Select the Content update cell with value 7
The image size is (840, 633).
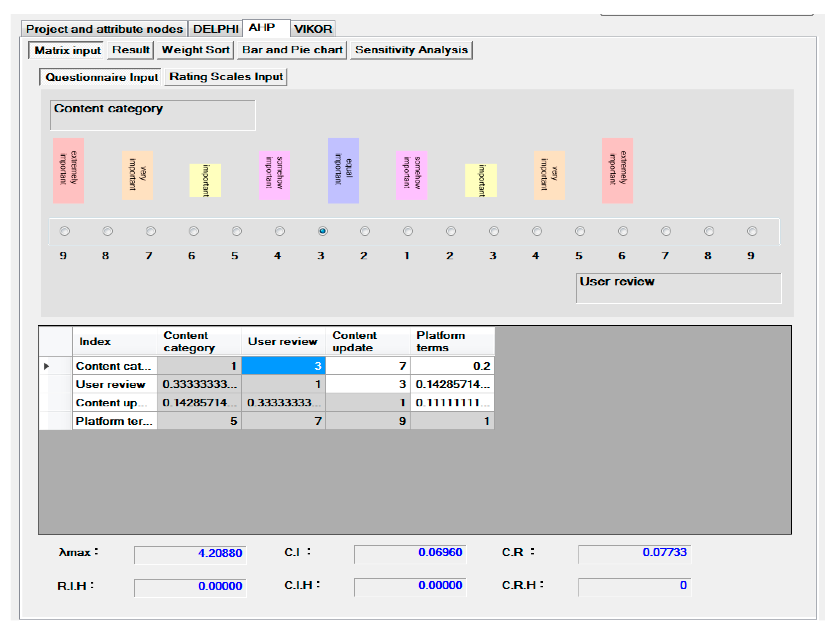pyautogui.click(x=368, y=366)
